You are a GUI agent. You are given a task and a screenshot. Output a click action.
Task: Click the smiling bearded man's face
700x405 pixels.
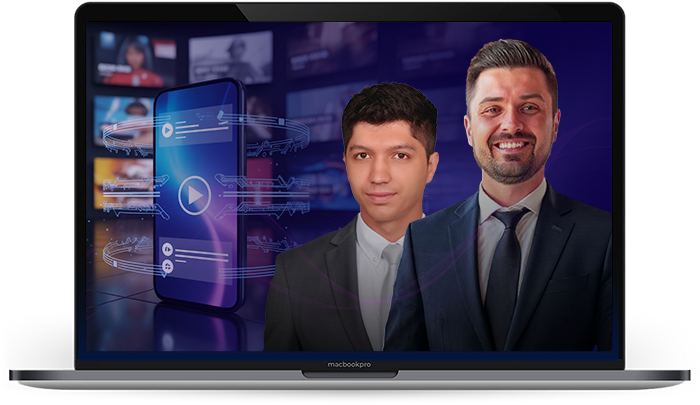pos(511,127)
